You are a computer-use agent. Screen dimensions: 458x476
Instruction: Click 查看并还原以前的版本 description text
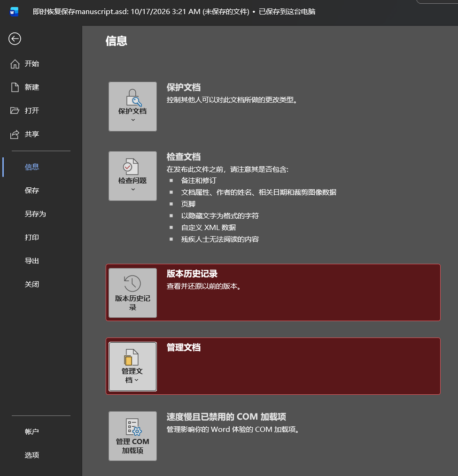[x=204, y=286]
